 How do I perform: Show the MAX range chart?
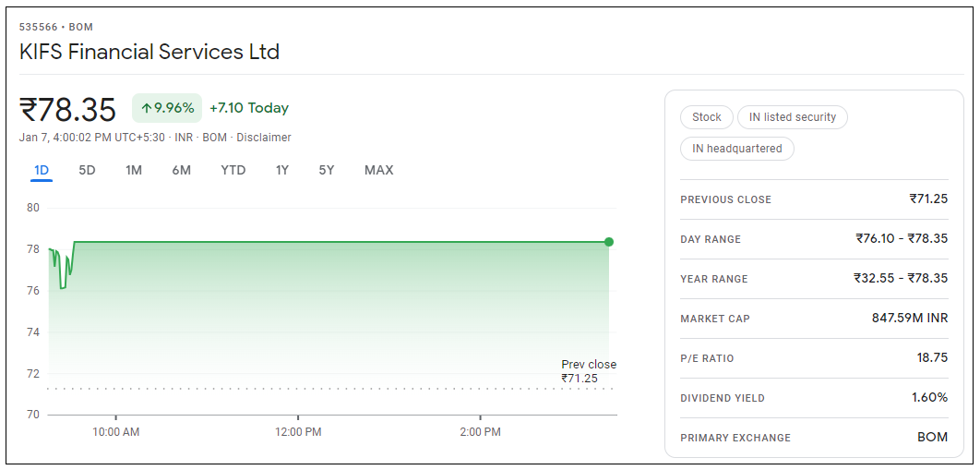[x=378, y=170]
